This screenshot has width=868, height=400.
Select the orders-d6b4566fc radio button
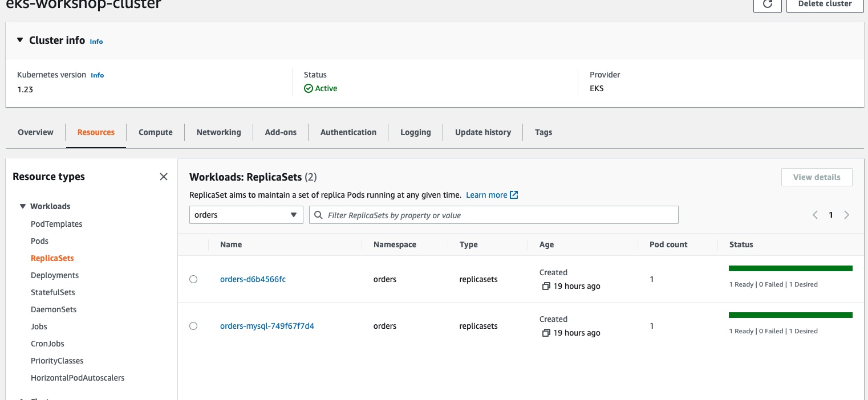pyautogui.click(x=193, y=279)
